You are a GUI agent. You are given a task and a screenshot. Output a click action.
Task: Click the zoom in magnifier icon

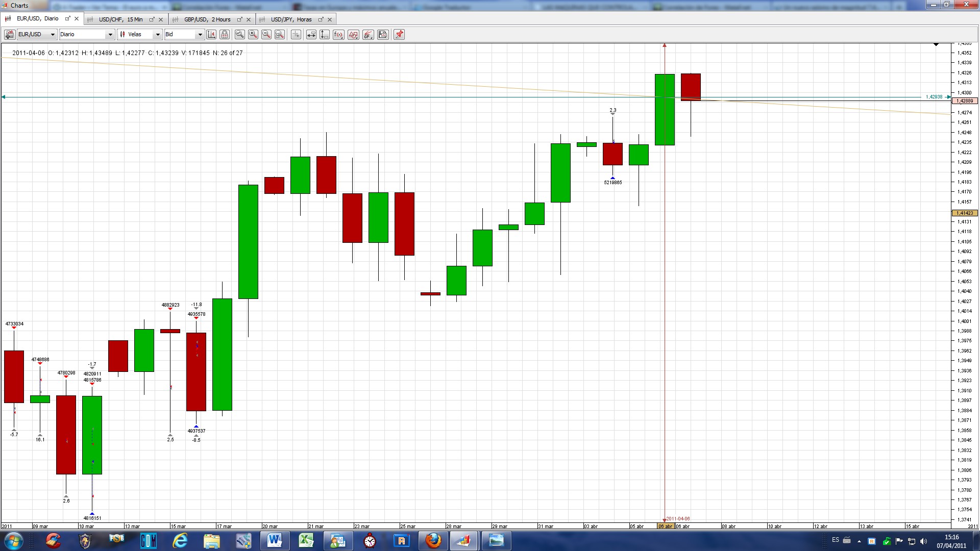coord(253,34)
